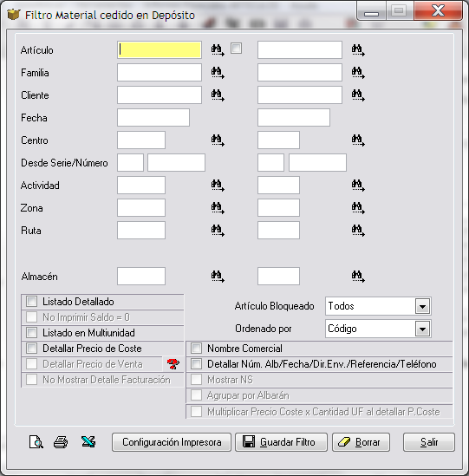The image size is (469, 476).
Task: Check the Nombre Comercial option
Action: pyautogui.click(x=196, y=349)
